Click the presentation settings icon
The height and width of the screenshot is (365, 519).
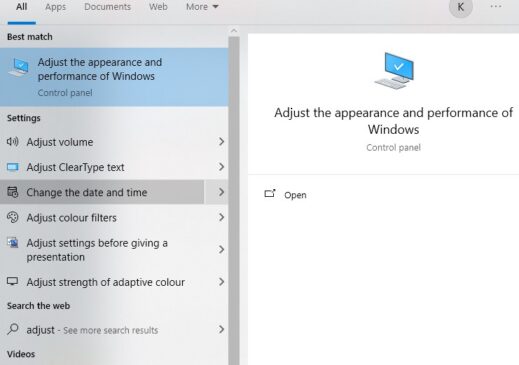[13, 243]
